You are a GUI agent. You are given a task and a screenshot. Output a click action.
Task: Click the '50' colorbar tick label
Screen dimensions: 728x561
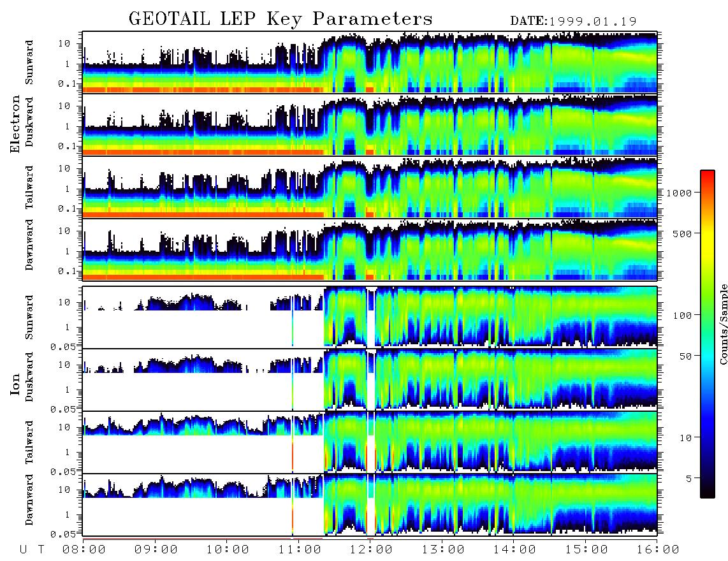(685, 356)
